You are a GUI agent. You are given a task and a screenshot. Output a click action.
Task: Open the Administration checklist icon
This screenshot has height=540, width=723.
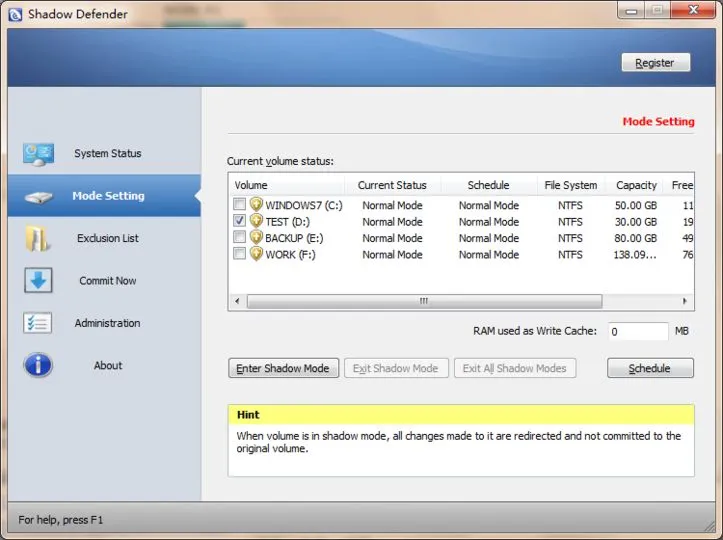(x=37, y=323)
